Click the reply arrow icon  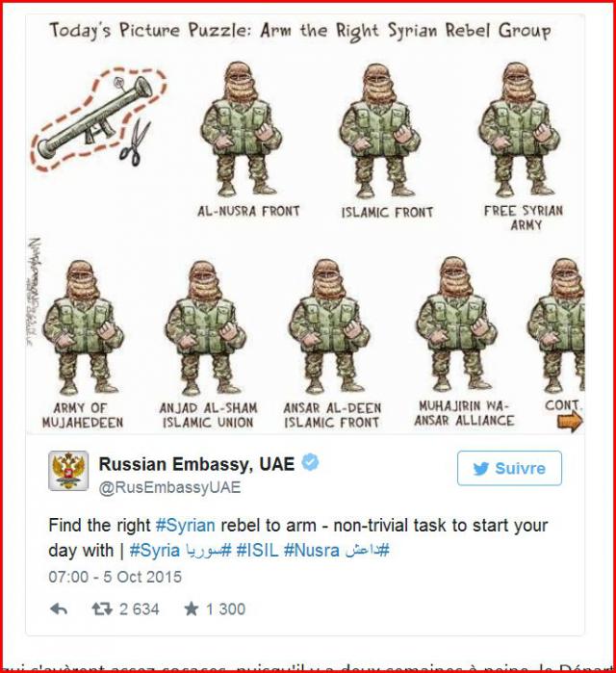59,608
